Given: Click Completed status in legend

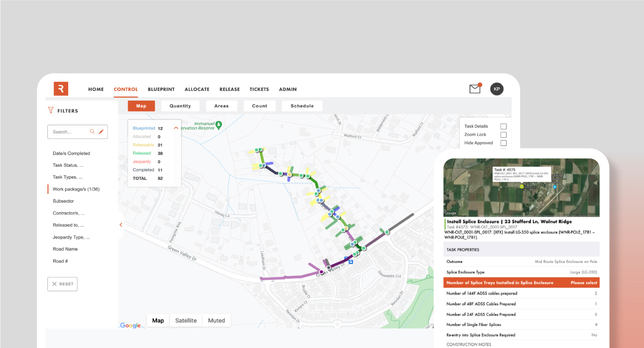Looking at the screenshot, I should tap(144, 170).
